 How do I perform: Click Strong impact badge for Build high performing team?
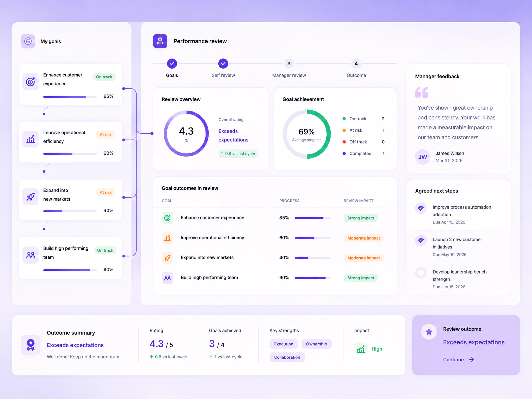point(361,278)
